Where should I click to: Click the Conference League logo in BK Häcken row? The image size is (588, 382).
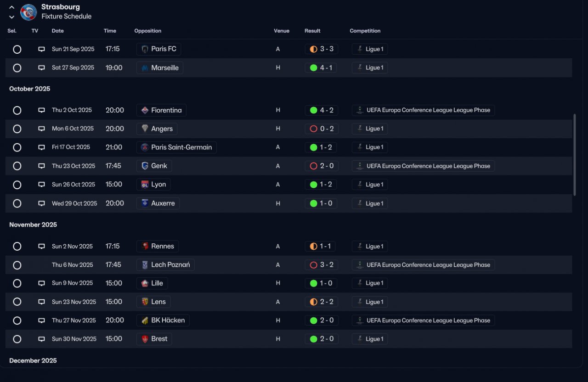pos(360,320)
